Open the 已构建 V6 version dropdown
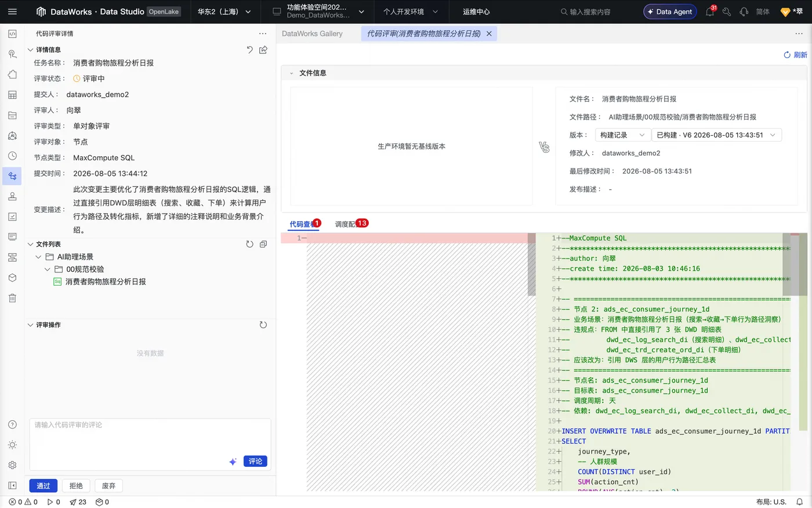812x508 pixels. (716, 135)
